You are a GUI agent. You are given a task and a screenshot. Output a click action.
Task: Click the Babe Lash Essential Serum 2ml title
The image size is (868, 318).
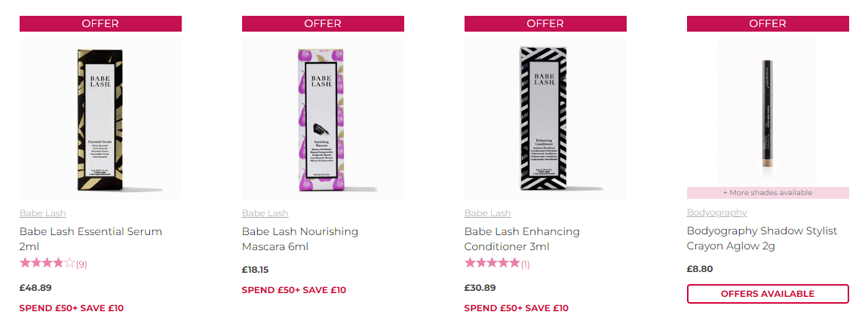pos(90,239)
